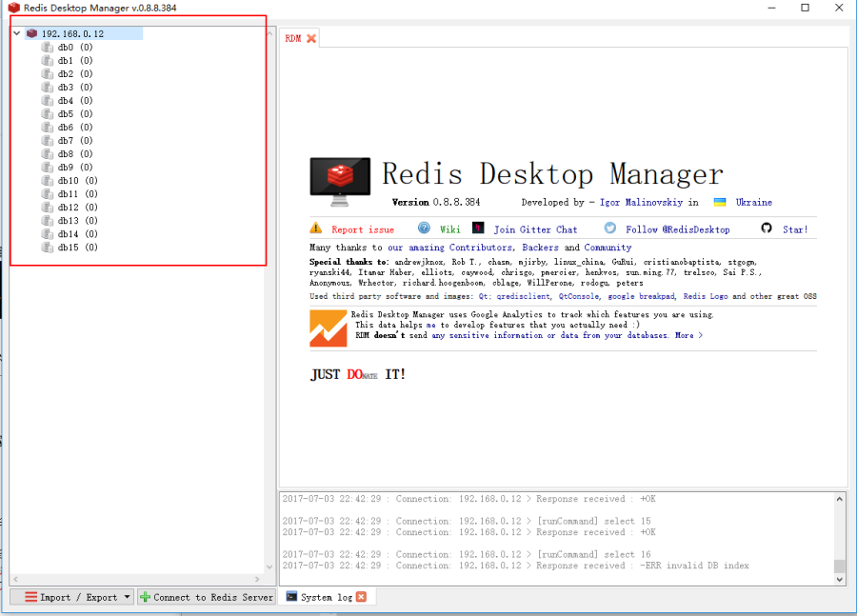Click the Ukraine flag icon
The image size is (857, 616).
coord(720,202)
